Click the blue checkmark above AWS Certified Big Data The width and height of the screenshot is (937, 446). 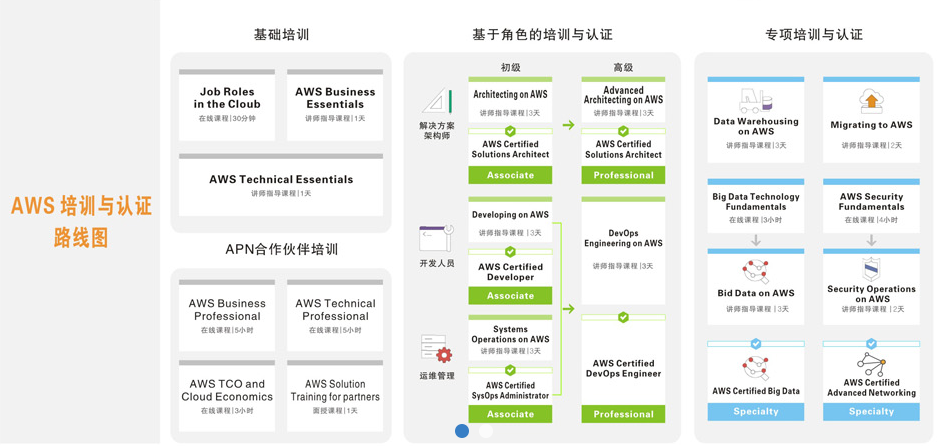click(x=756, y=344)
